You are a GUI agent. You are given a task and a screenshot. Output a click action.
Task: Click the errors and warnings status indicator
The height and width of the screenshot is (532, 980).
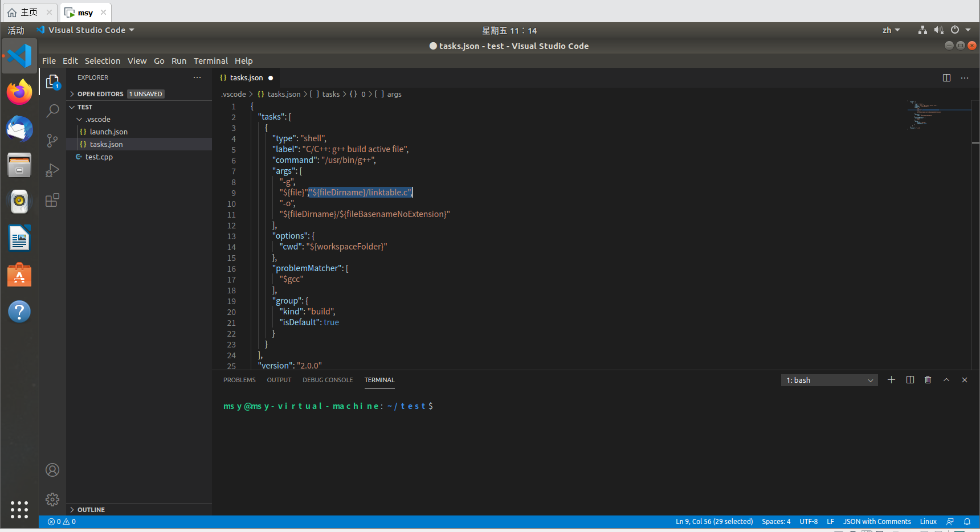(x=62, y=522)
